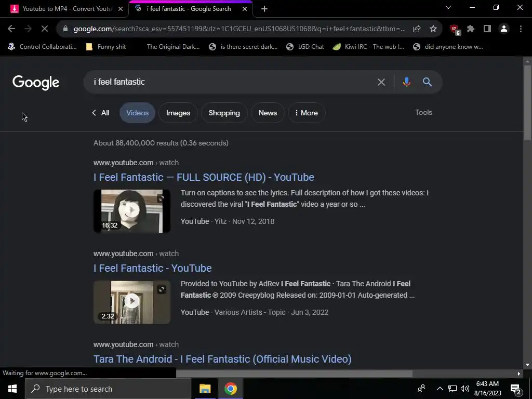Screen dimensions: 532x399
Task: Start voice search with the microphone
Action: 406,82
